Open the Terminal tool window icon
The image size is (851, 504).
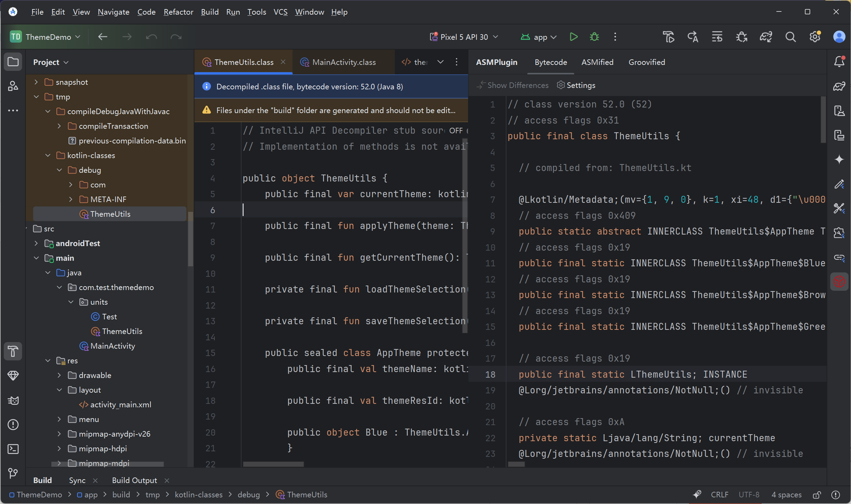pos(13,449)
